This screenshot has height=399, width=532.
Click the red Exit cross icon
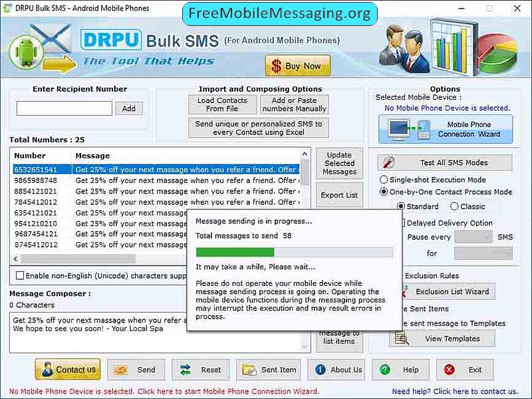(450, 370)
